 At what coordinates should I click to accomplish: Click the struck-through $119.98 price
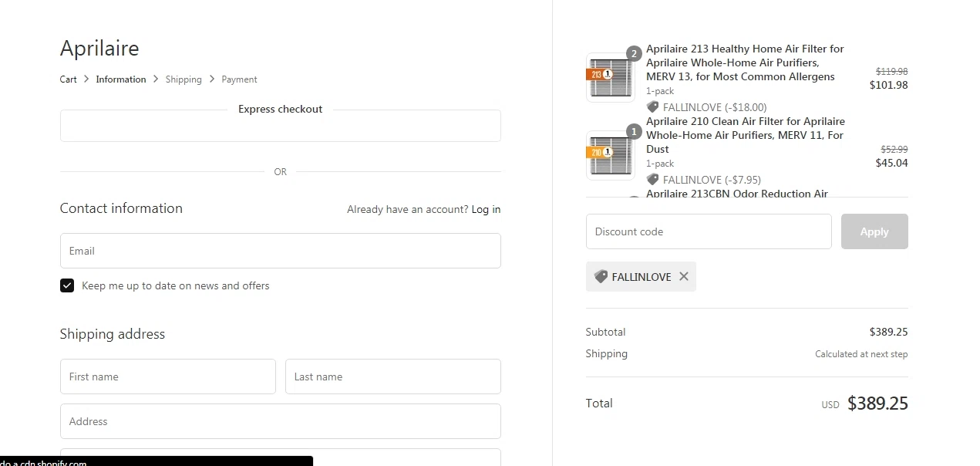[x=891, y=71]
